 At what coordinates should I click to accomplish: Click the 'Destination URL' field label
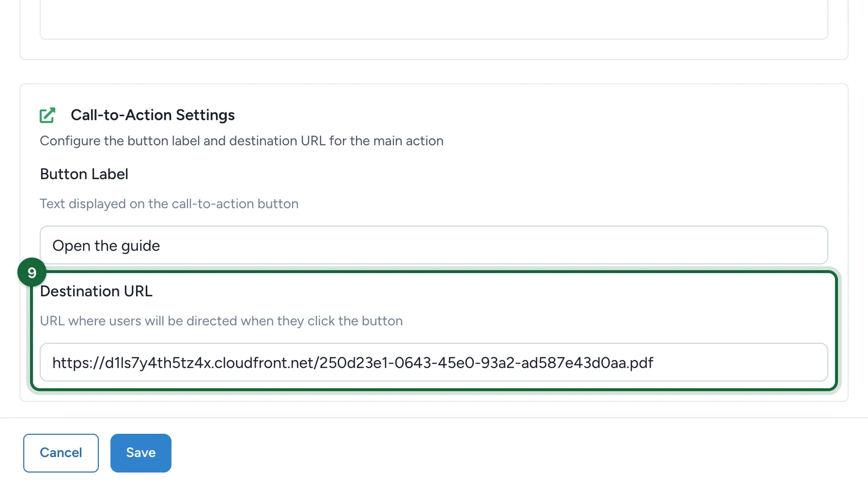coord(96,291)
